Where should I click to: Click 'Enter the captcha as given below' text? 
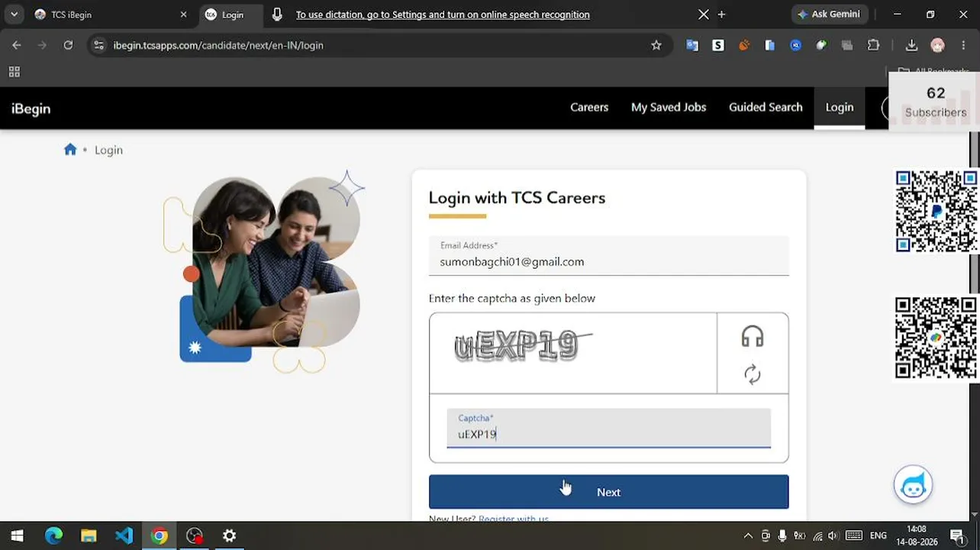[512, 298]
